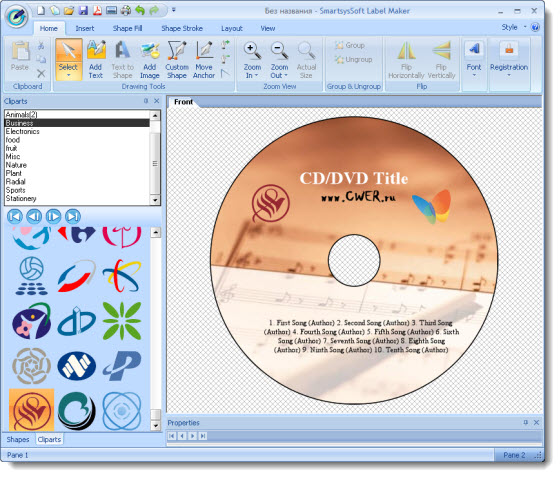Click the Text to Shape tool

122,59
